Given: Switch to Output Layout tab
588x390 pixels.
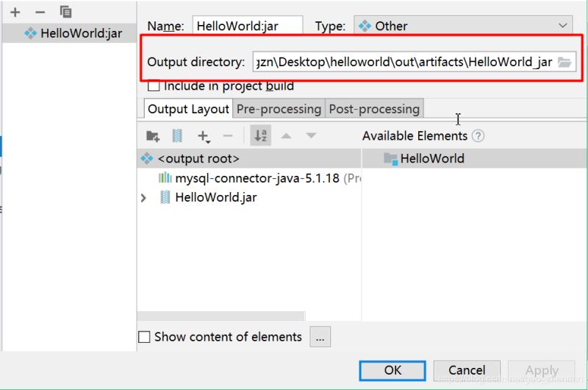Looking at the screenshot, I should (188, 109).
